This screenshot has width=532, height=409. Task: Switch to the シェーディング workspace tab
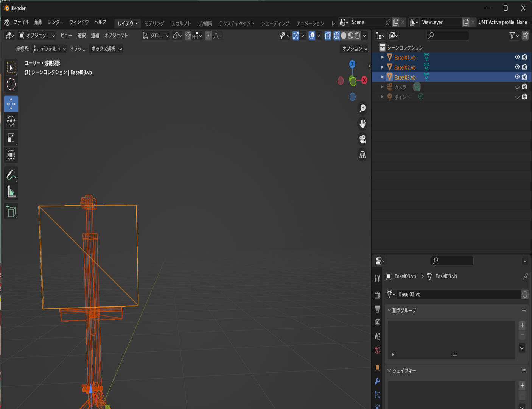click(x=275, y=23)
